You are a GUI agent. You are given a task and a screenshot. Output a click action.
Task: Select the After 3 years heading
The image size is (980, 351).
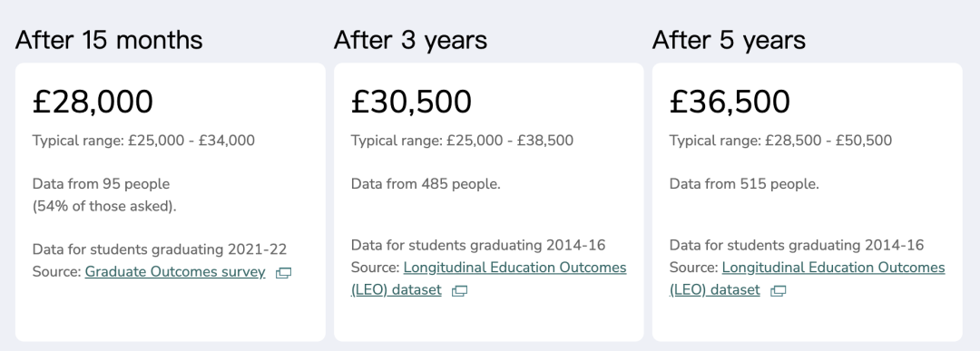411,40
